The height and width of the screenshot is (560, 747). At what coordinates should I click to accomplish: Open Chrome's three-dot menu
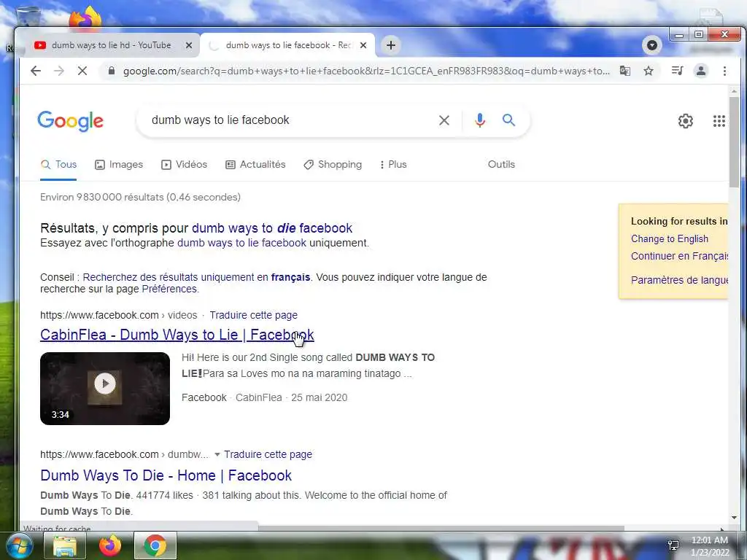pos(724,71)
